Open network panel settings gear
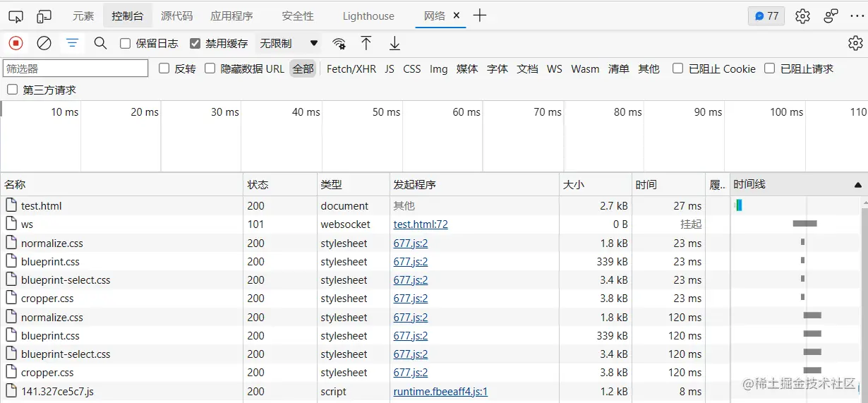Viewport: 868px width, 403px height. point(855,43)
